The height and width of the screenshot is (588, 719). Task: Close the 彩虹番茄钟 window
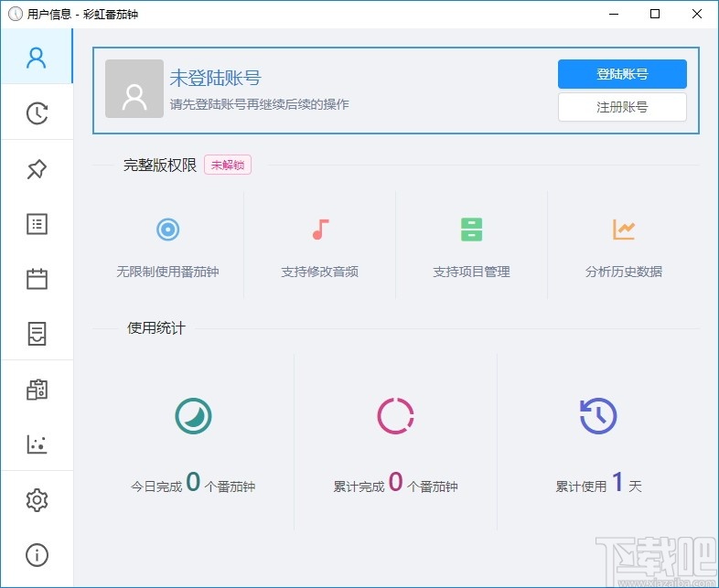click(x=697, y=14)
